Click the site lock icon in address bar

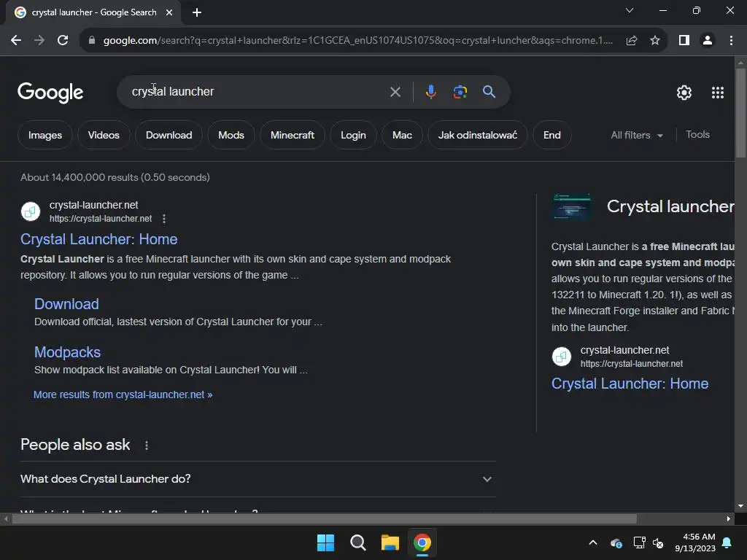[91, 41]
